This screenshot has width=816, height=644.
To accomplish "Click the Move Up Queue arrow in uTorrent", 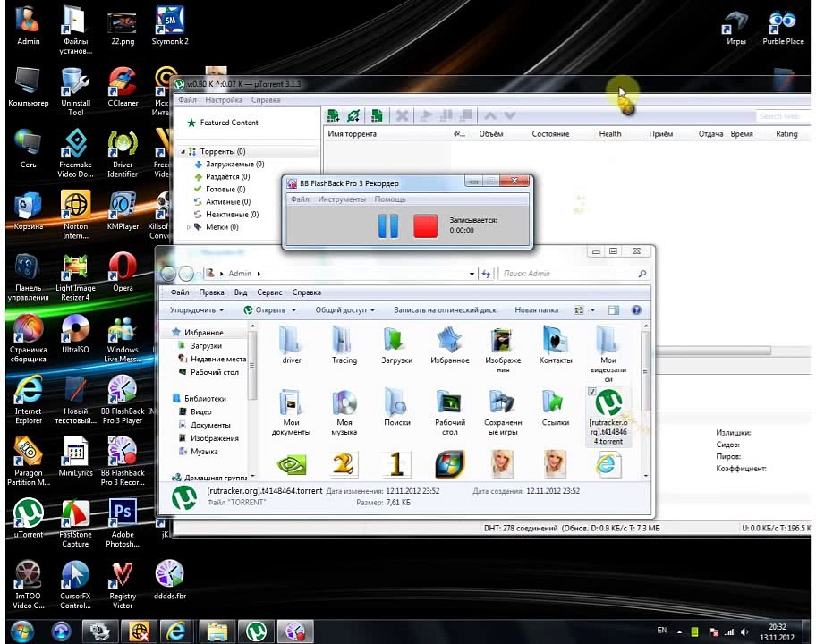I will tap(489, 115).
